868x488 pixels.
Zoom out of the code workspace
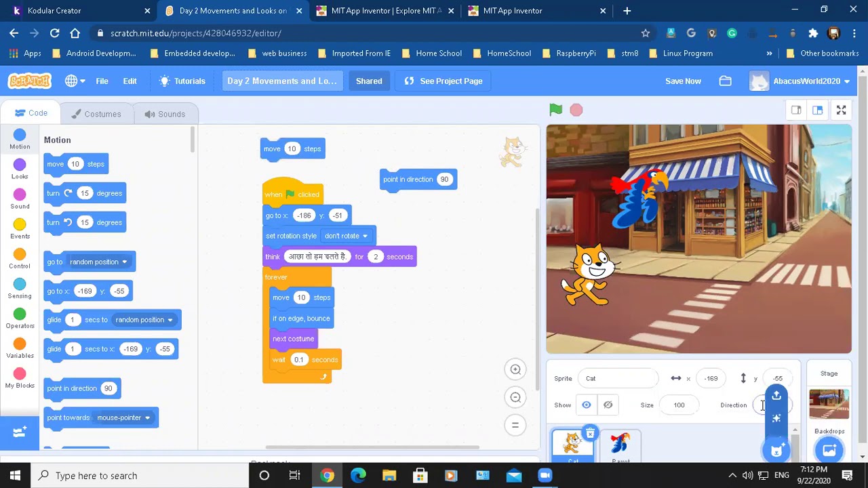click(x=515, y=398)
